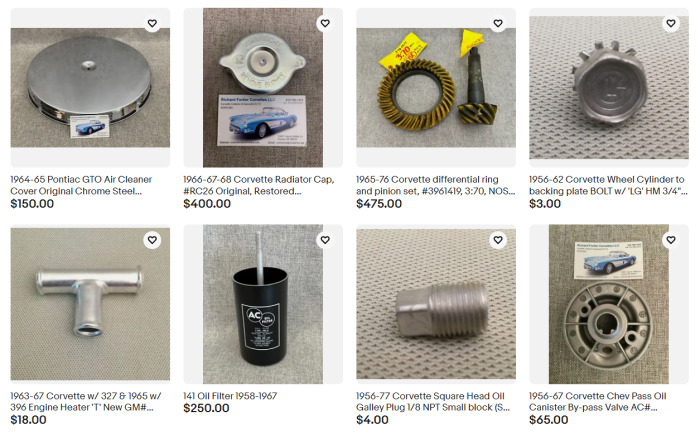Open the 1964-65 Pontiac GTO Air Cleaner title
Viewport: 700px width, 435px height.
[x=81, y=185]
